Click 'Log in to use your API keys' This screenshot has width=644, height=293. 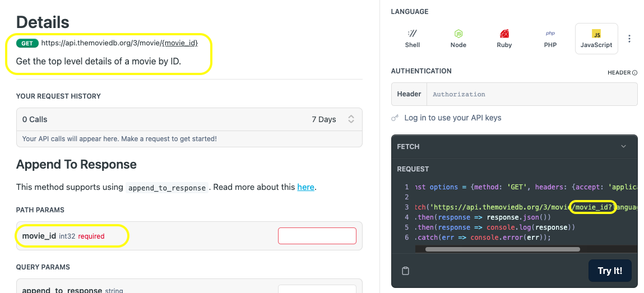(453, 118)
